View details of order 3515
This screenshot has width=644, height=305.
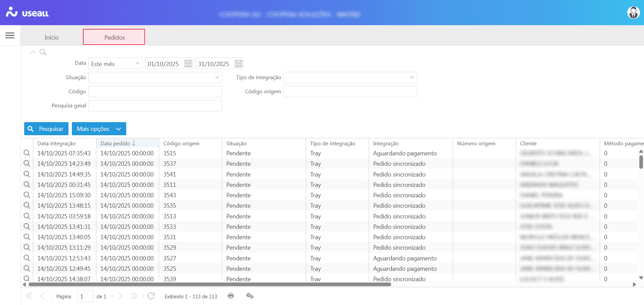coord(27,153)
